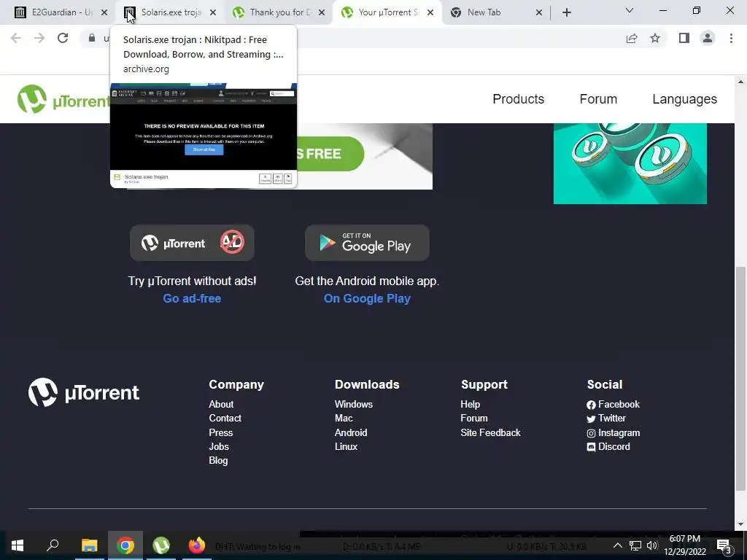Open the notification center icon

point(724,545)
